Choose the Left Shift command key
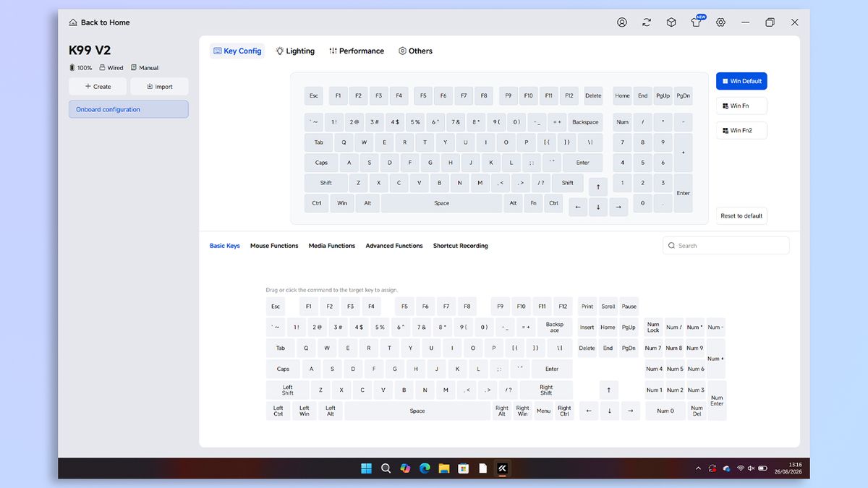 [288, 390]
